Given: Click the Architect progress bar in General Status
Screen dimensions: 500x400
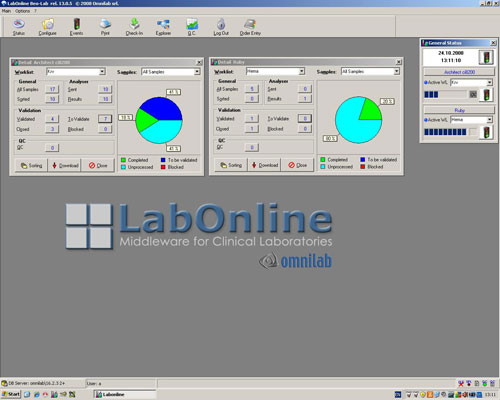Looking at the screenshot, I should [445, 95].
